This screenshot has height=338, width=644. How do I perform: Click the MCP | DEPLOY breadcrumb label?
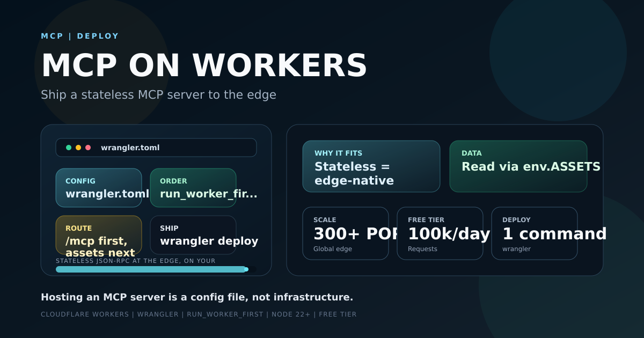point(80,36)
